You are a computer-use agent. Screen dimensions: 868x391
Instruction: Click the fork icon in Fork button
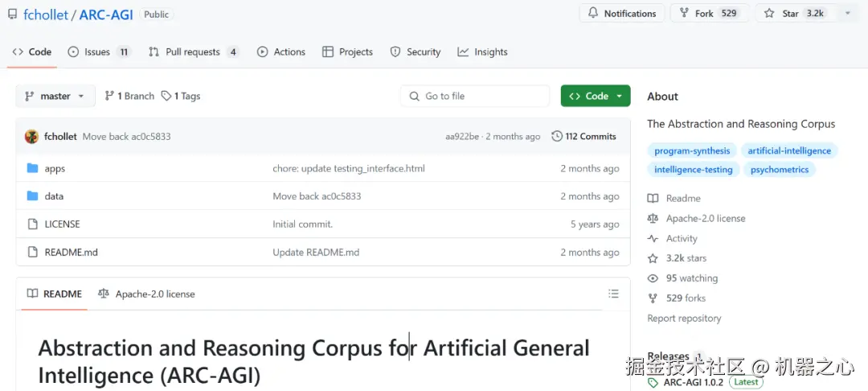[684, 14]
